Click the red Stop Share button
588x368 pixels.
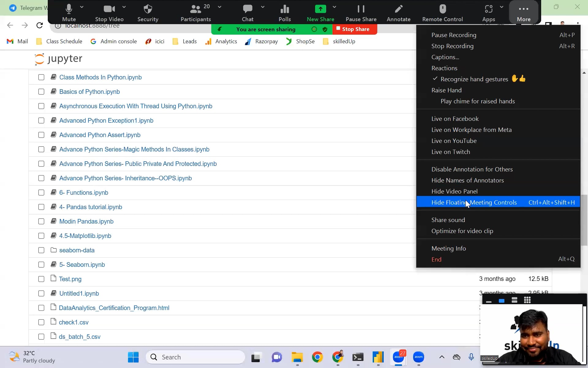[x=355, y=29]
